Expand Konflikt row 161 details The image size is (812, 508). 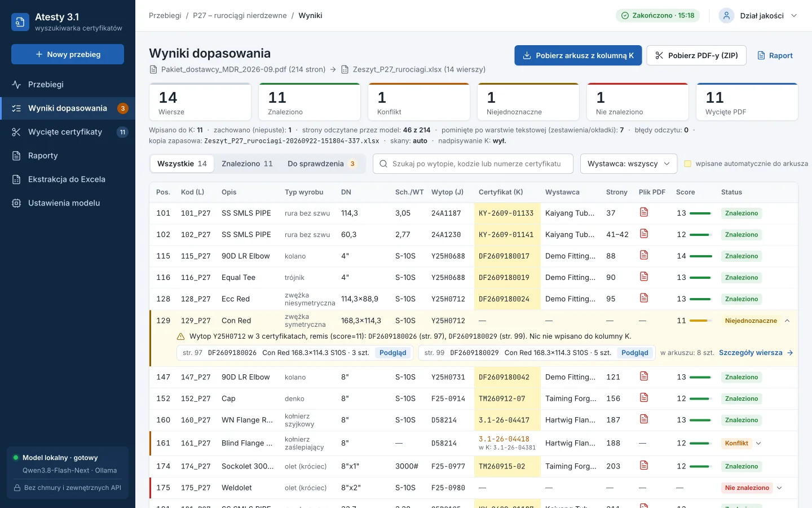tap(758, 443)
